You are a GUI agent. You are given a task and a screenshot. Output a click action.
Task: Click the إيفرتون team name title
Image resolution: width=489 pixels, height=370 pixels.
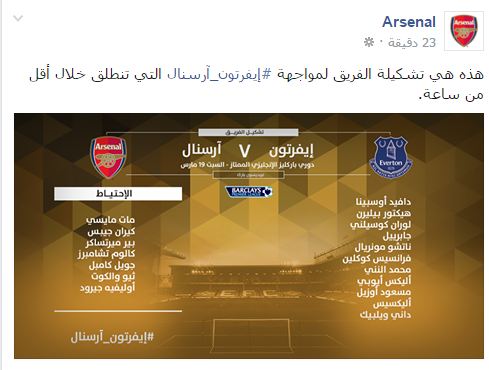click(x=291, y=151)
